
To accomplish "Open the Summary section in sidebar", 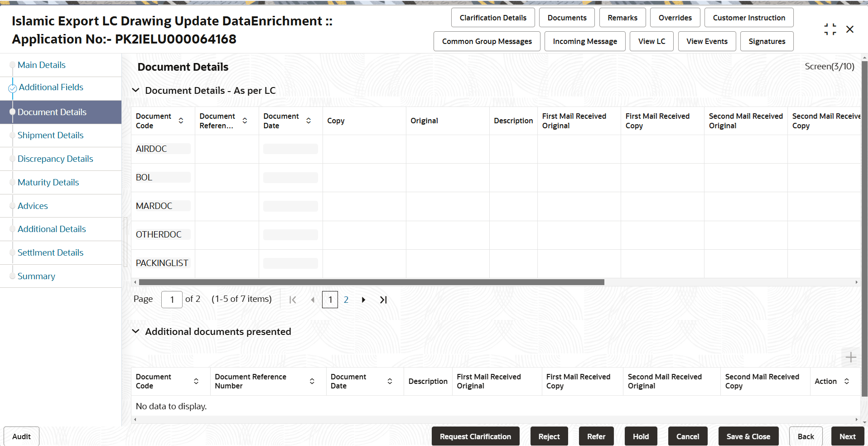I will point(36,276).
